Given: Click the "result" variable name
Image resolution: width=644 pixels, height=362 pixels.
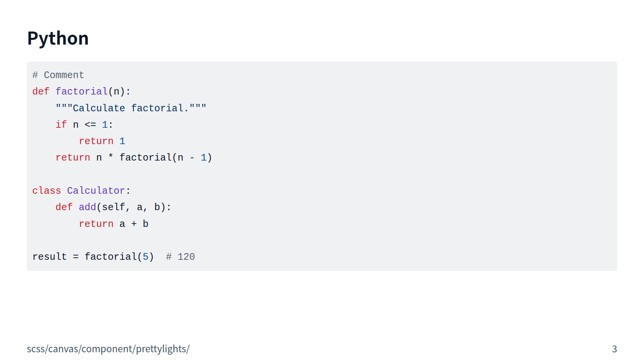Looking at the screenshot, I should 50,257.
